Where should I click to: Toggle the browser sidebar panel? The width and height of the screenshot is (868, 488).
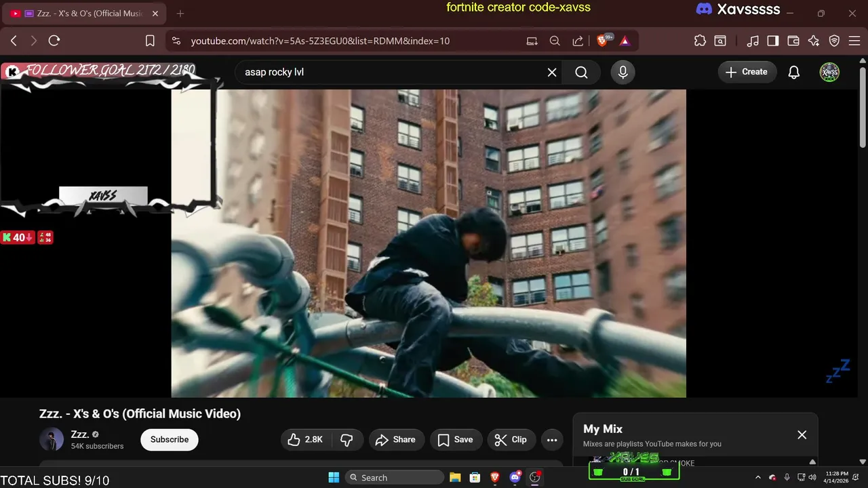pos(772,41)
